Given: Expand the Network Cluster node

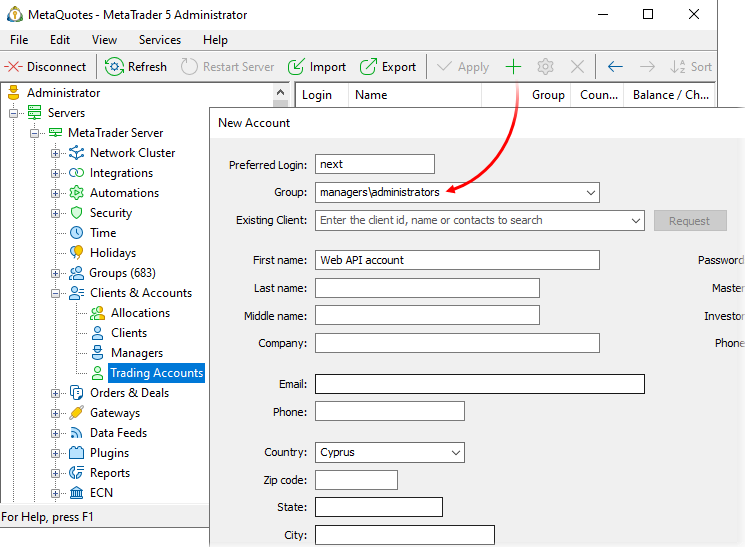Looking at the screenshot, I should click(56, 153).
